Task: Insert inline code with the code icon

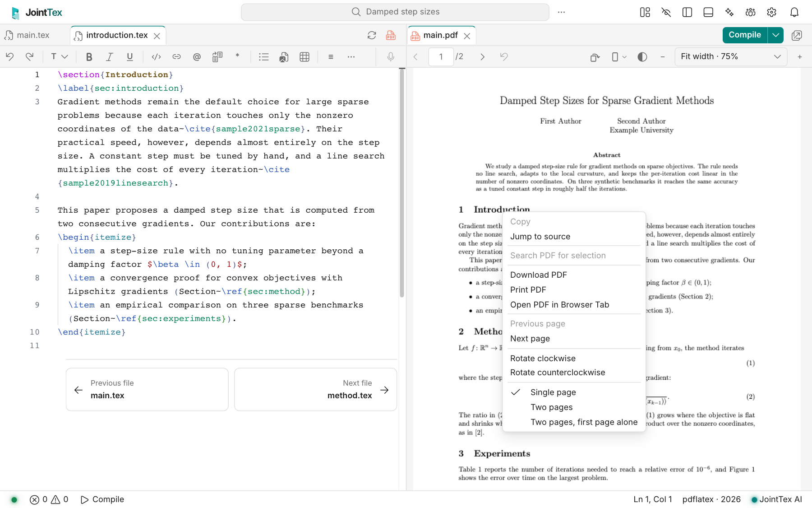Action: coord(156,57)
